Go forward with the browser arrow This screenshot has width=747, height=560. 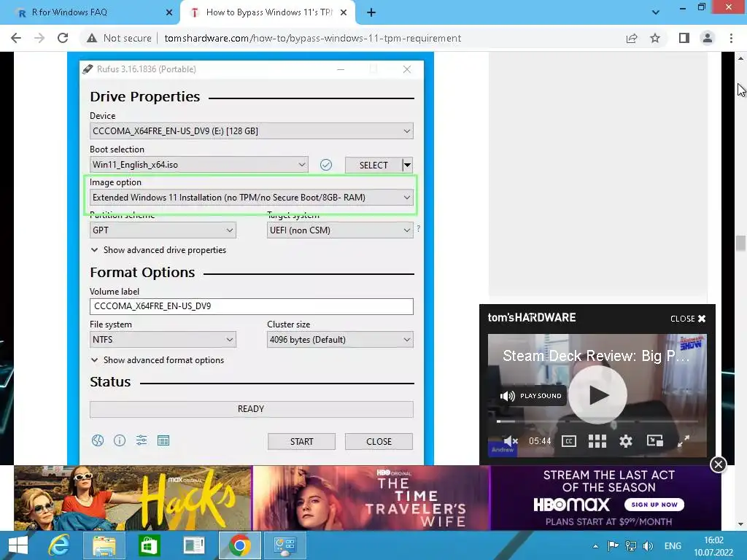coord(39,38)
